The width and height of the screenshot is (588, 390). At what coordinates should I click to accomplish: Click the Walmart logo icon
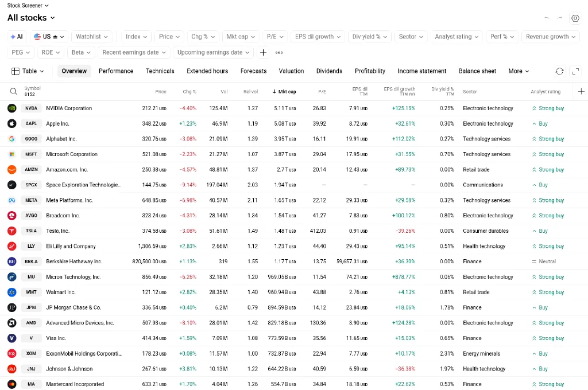point(12,292)
